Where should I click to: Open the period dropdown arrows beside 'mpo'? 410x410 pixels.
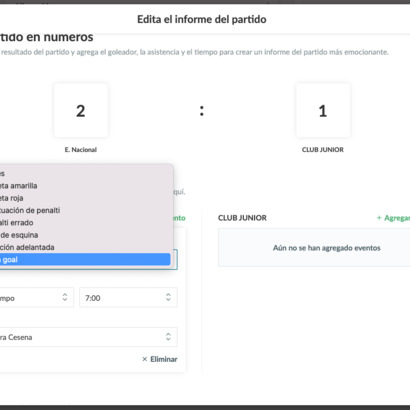(65, 297)
